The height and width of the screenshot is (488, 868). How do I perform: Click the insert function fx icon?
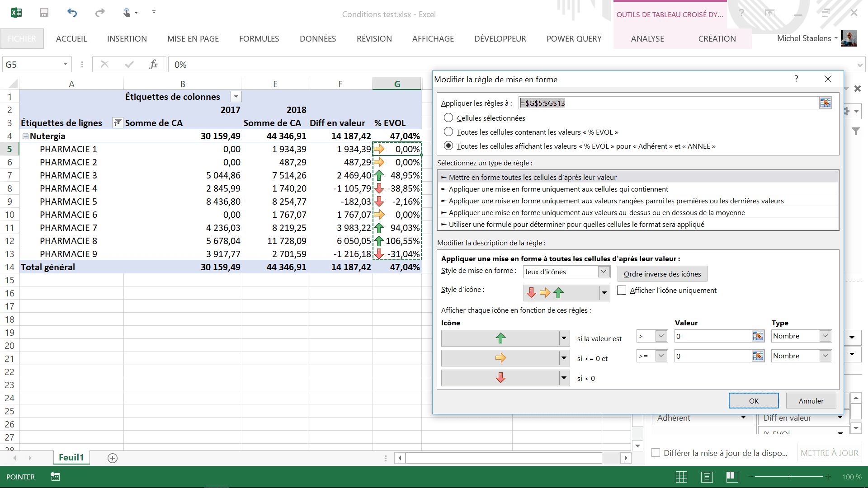point(153,65)
